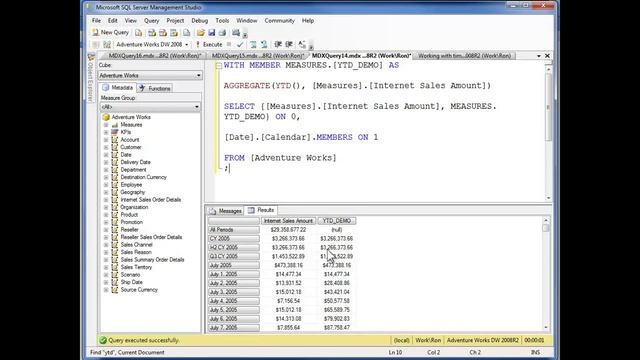The width and height of the screenshot is (640, 360).
Task: Open the Object Explorer side panel
Action: (91, 77)
